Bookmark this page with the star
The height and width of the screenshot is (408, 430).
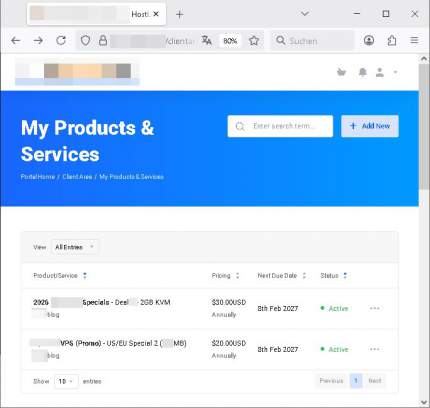click(254, 41)
